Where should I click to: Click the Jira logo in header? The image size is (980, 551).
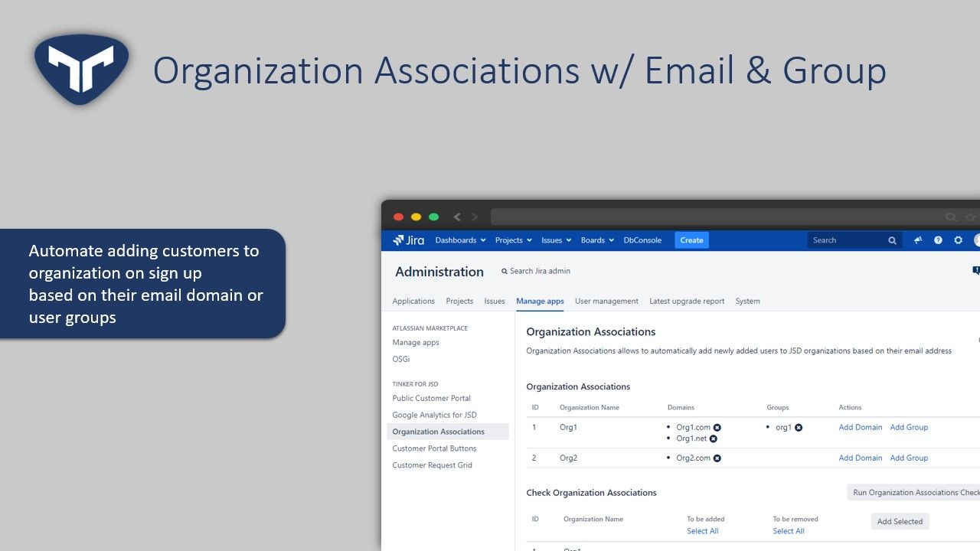[409, 240]
